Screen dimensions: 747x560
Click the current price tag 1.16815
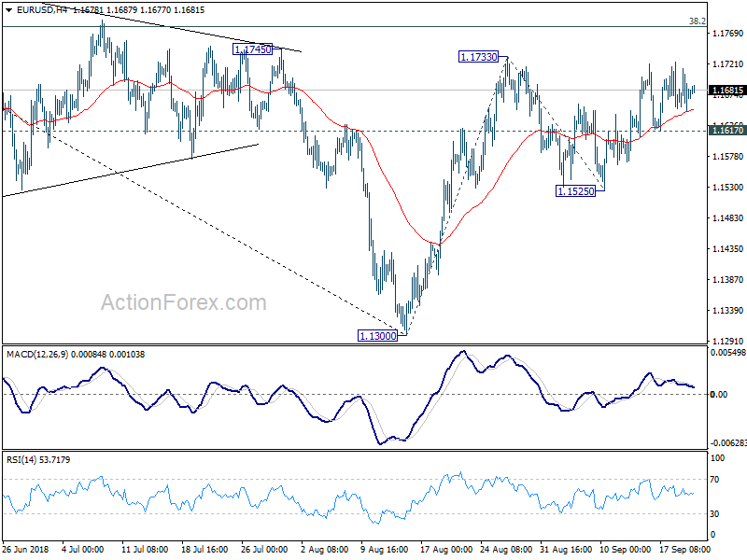(x=727, y=90)
